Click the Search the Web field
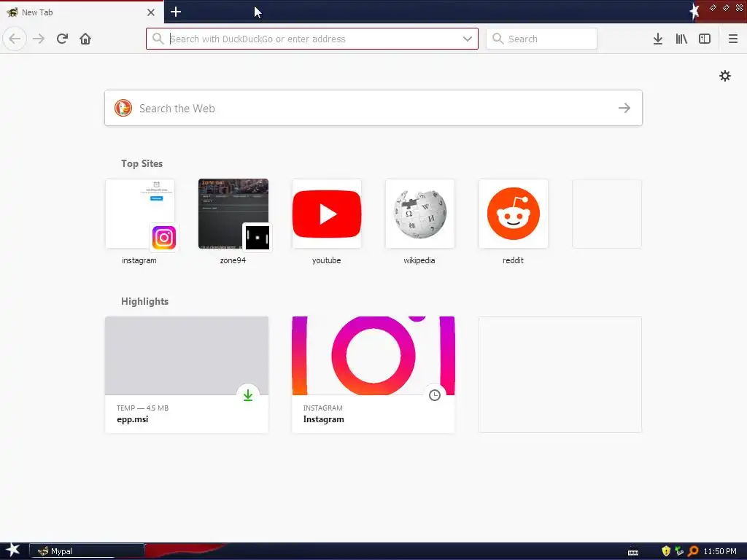This screenshot has width=747, height=560. tap(373, 108)
